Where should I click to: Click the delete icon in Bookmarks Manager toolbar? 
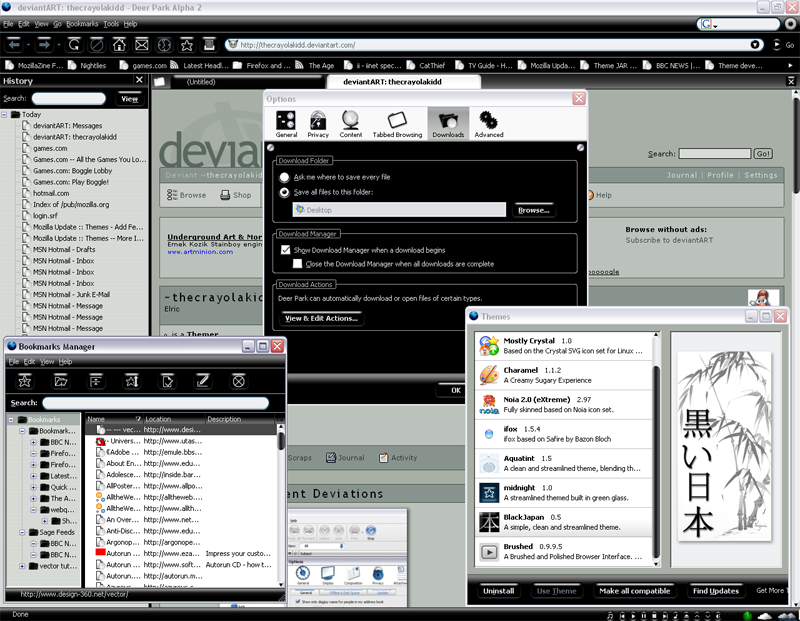239,380
